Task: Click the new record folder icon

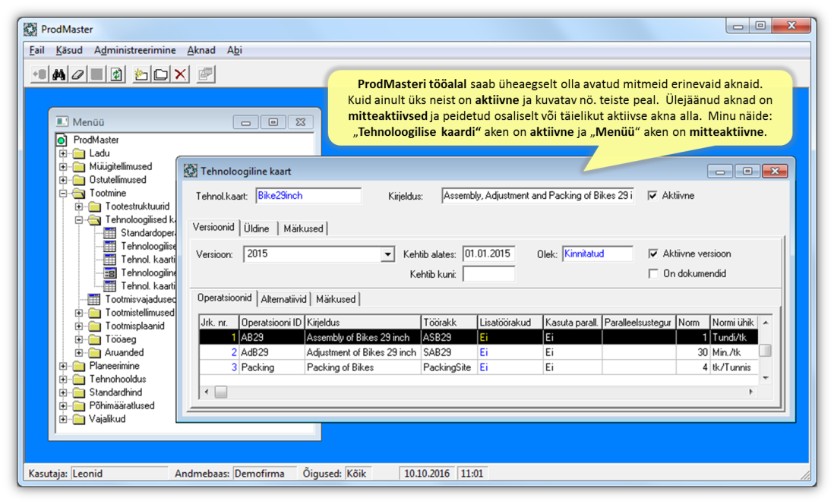Action: pyautogui.click(x=141, y=74)
